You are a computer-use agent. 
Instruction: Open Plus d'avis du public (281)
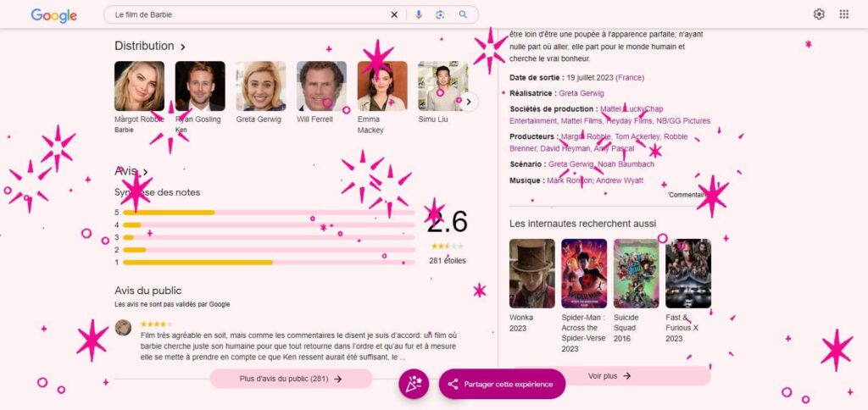[291, 379]
